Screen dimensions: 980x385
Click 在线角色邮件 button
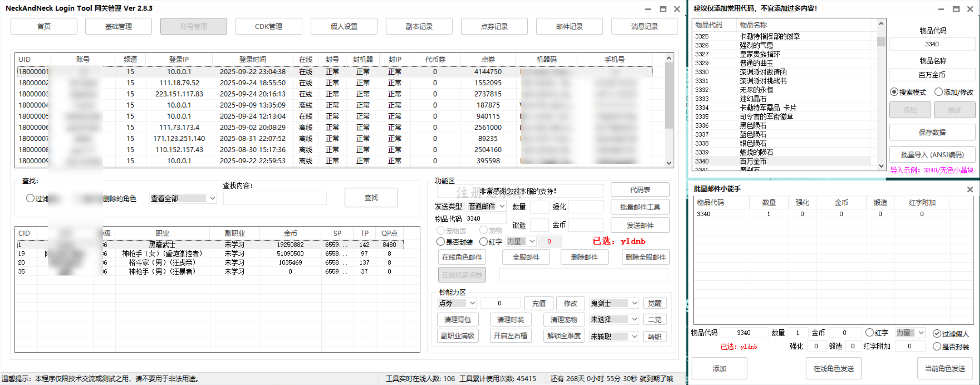tap(462, 257)
